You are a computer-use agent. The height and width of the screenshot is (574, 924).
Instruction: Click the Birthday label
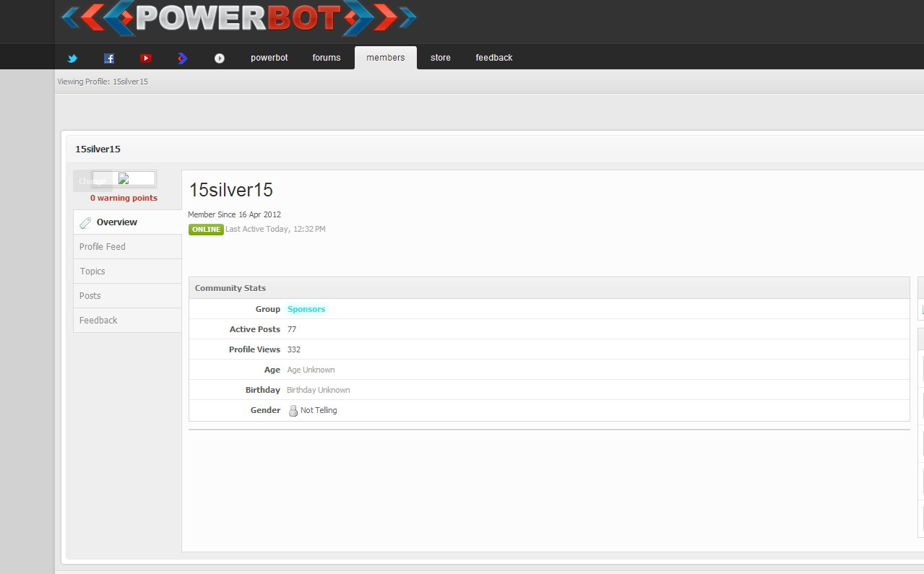[x=263, y=390]
